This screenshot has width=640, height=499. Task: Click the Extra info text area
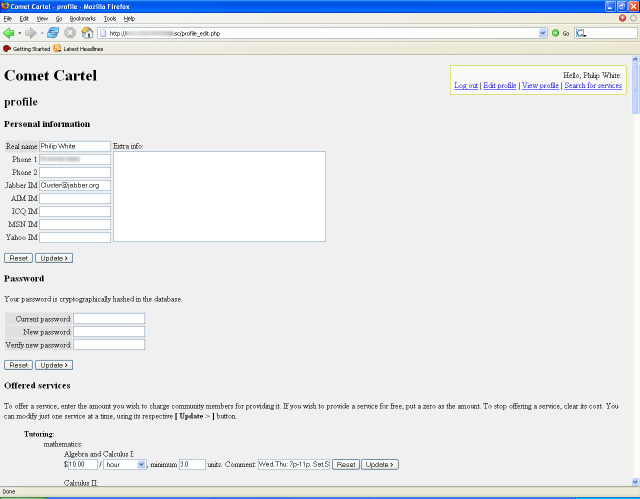click(219, 196)
